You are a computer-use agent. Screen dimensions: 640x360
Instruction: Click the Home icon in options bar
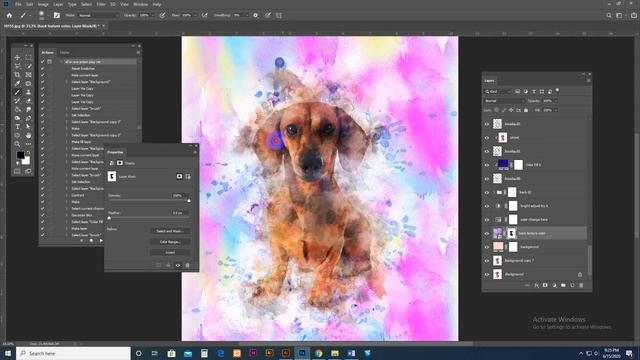9,15
